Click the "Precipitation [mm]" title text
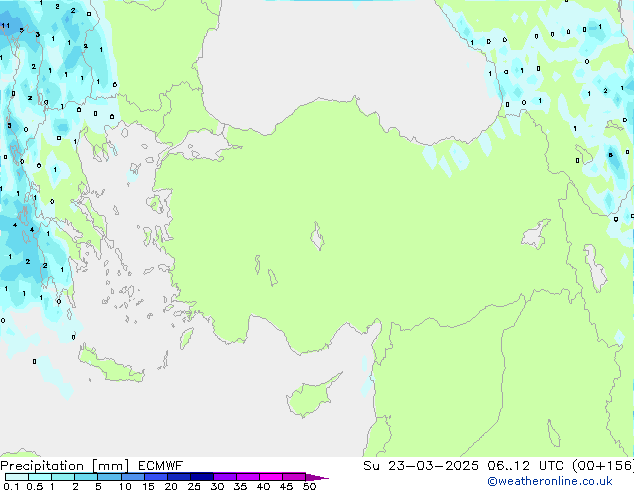634x490 pixels. click(x=65, y=466)
